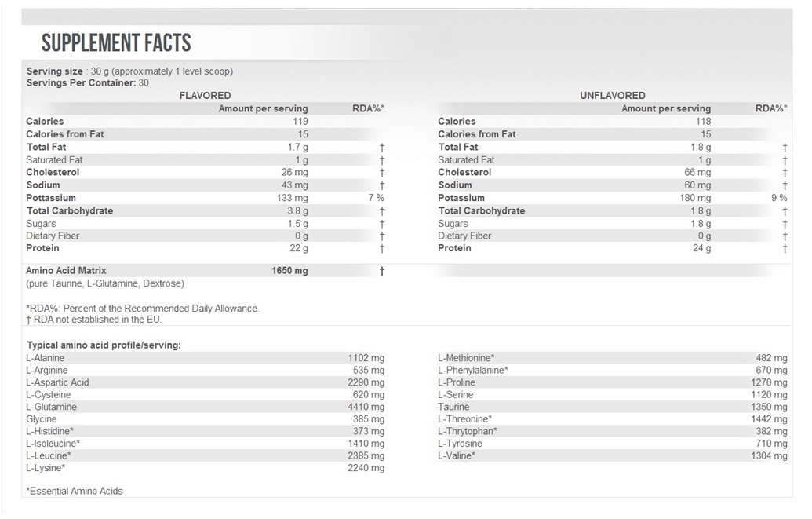Click unflavored 'Dietary Fiber' label
Viewport: 812px width, 519px height.
click(464, 236)
